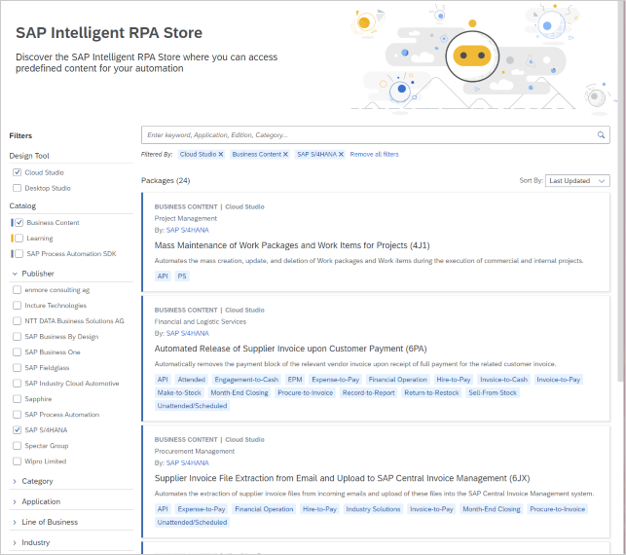Click the Sell-From-Stock tag
Viewport: 626px width, 555px height.
point(493,393)
